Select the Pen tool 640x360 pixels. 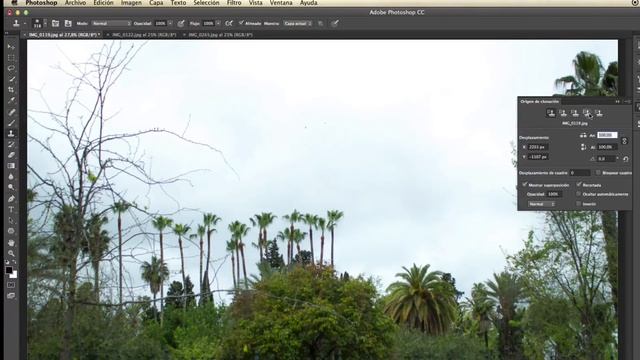pyautogui.click(x=11, y=199)
